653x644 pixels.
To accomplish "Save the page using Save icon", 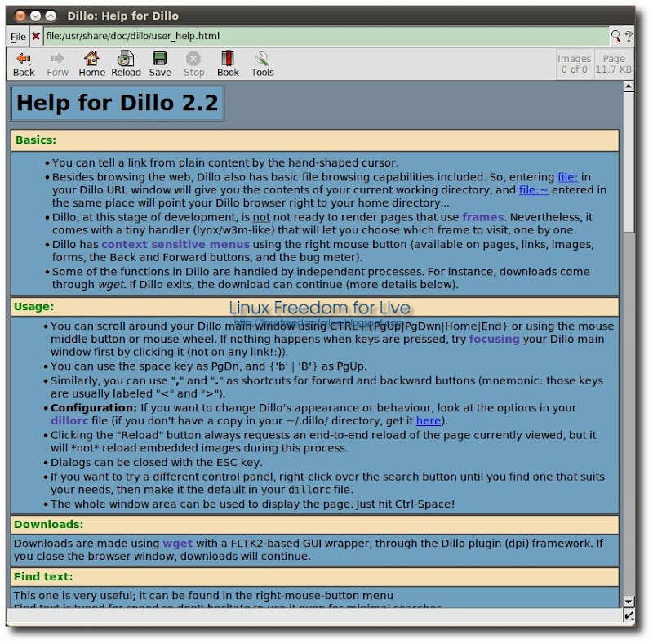I will coord(160,63).
